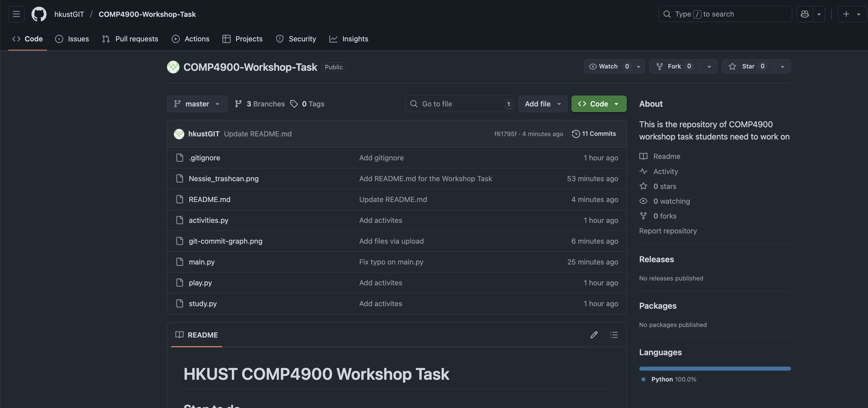Image resolution: width=868 pixels, height=408 pixels.
Task: Click the plus create-new icon
Action: click(x=846, y=14)
